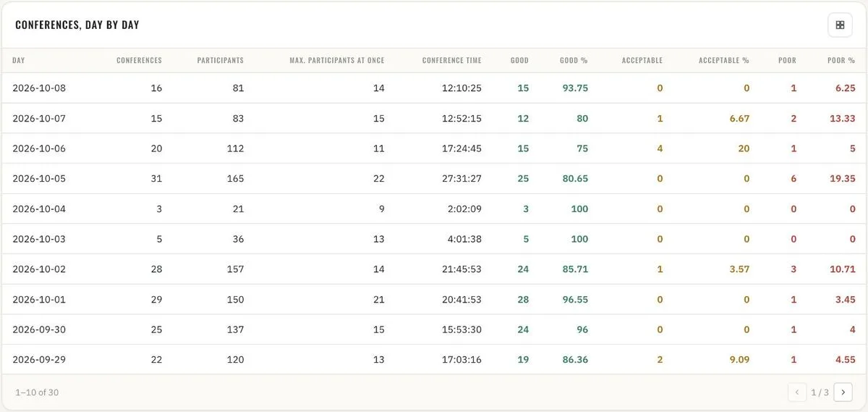
Task: Sort by Participants column header
Action: coord(221,60)
